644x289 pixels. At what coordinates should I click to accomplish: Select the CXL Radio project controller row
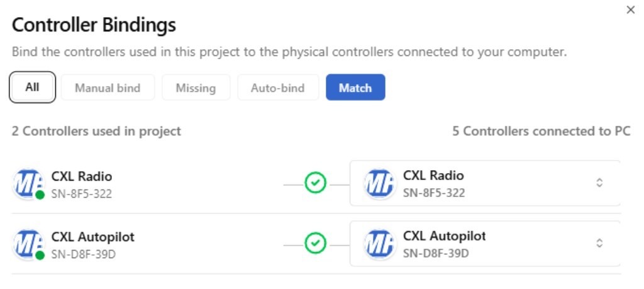pyautogui.click(x=157, y=184)
